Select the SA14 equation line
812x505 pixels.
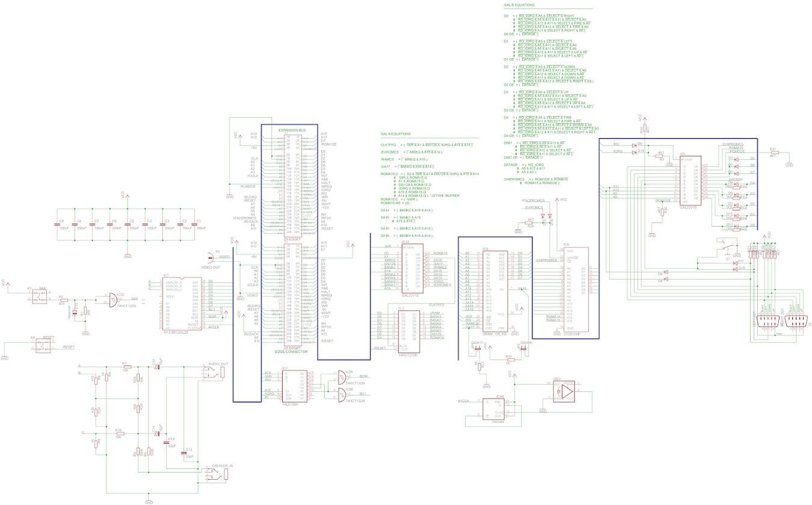tap(407, 210)
